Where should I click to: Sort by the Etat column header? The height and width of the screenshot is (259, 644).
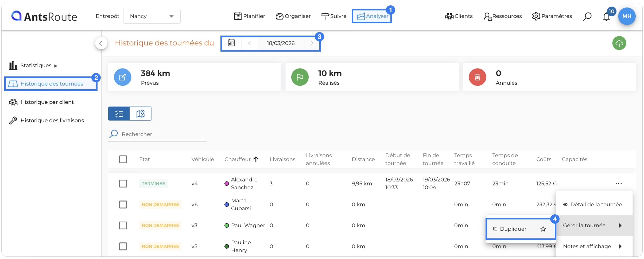(x=144, y=159)
